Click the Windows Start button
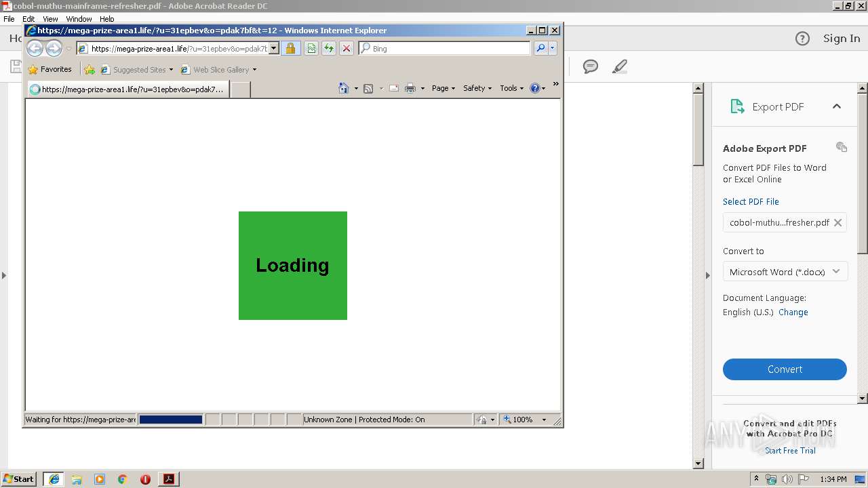 (x=19, y=479)
